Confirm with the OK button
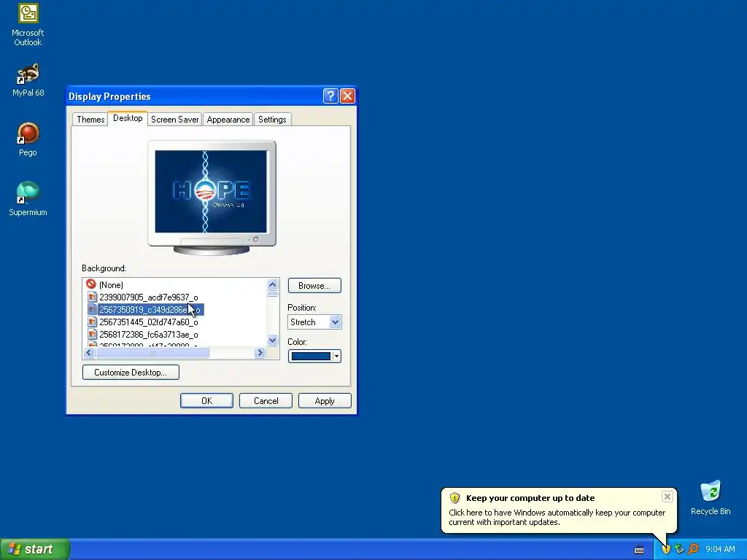 [x=206, y=400]
